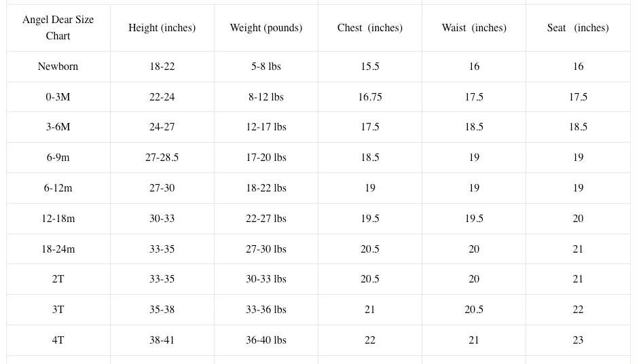This screenshot has width=641, height=364.
Task: Select the 12-18m size label
Action: pos(58,219)
